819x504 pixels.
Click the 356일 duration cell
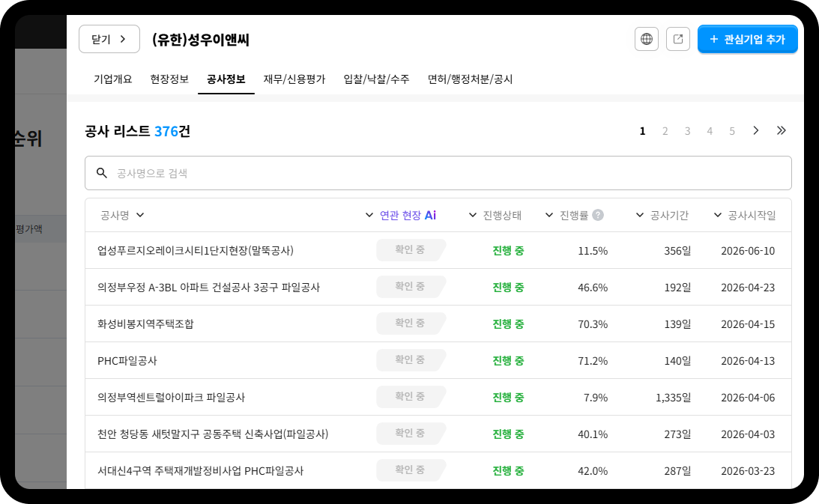(677, 251)
